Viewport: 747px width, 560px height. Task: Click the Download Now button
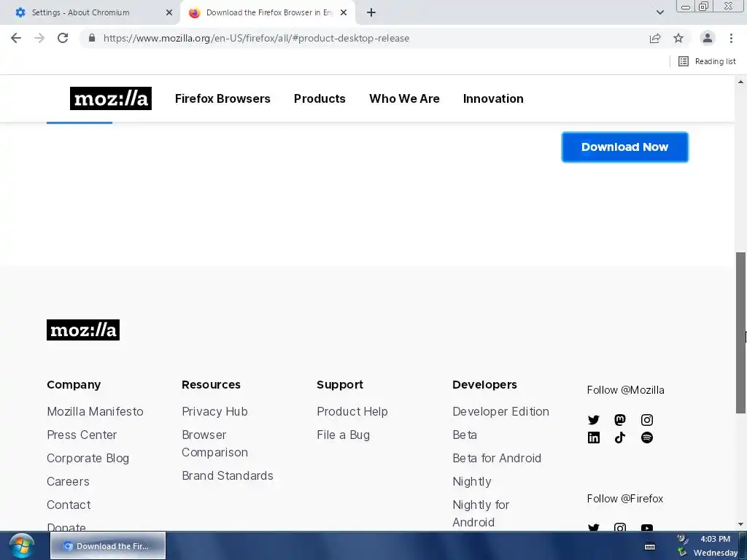coord(624,147)
